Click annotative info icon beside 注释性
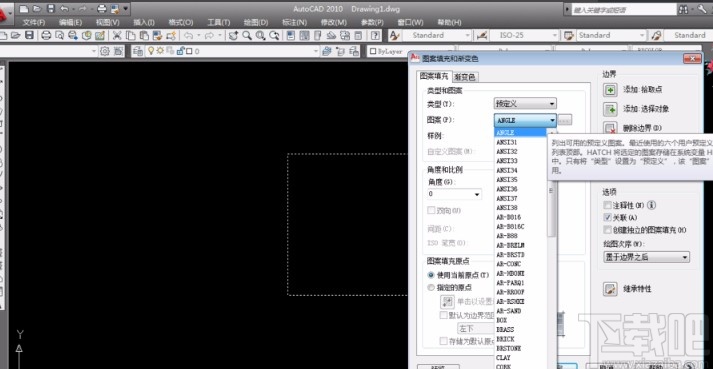The height and width of the screenshot is (369, 713). pyautogui.click(x=652, y=205)
